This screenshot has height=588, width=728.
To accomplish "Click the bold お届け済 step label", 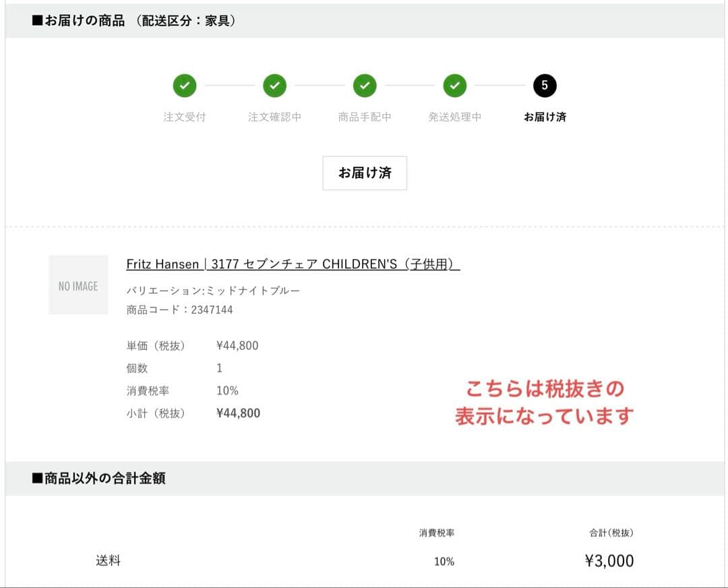I will tap(545, 117).
